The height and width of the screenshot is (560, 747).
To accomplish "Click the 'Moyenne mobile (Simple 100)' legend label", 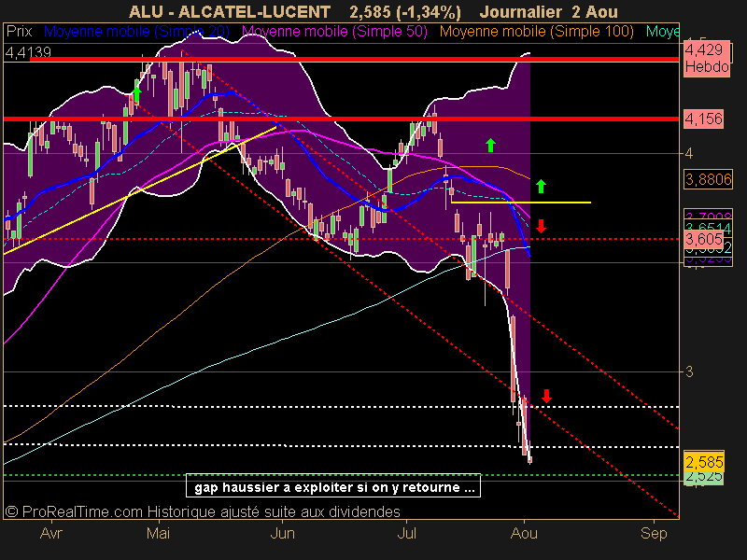I will coord(536,32).
